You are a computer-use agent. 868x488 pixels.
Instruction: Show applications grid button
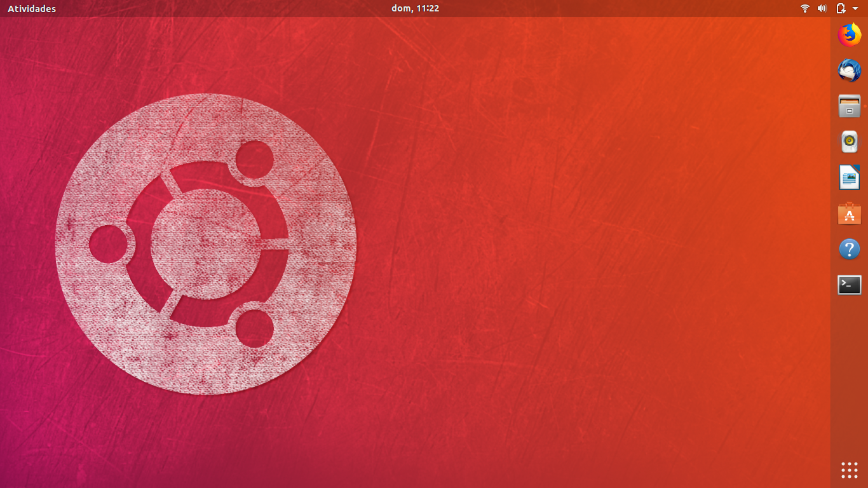pos(850,470)
